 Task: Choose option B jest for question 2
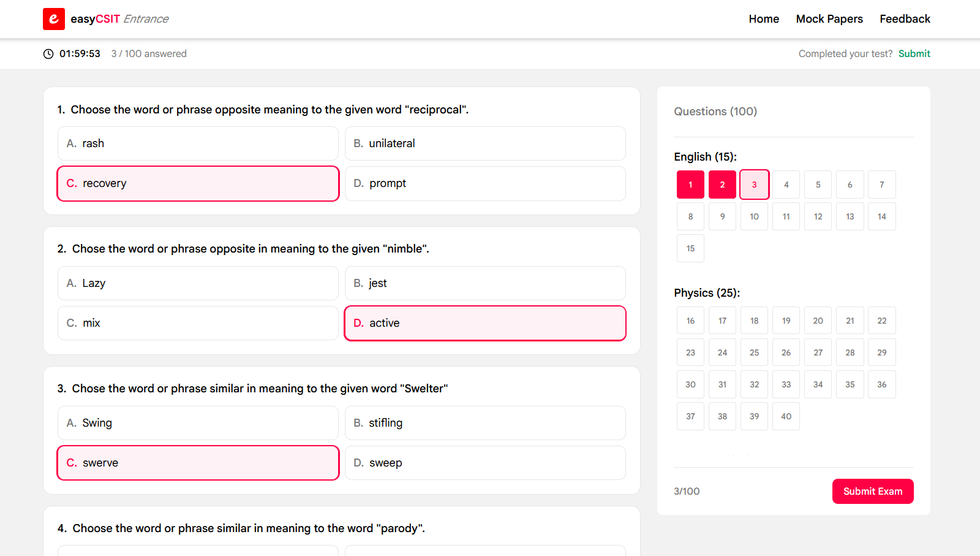point(485,283)
